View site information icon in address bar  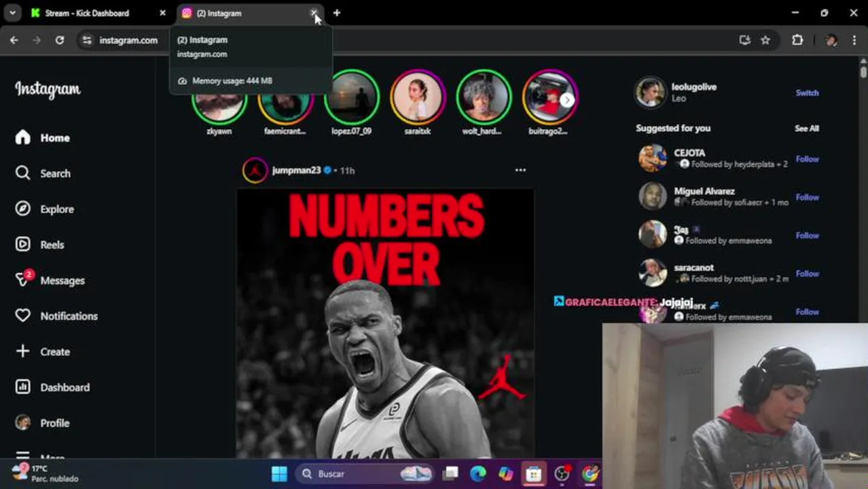pos(87,40)
